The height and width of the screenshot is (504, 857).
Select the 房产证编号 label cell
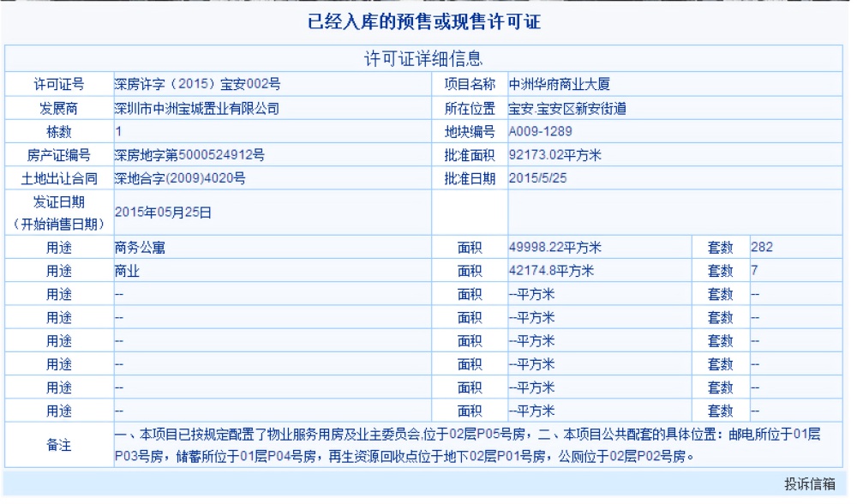59,155
